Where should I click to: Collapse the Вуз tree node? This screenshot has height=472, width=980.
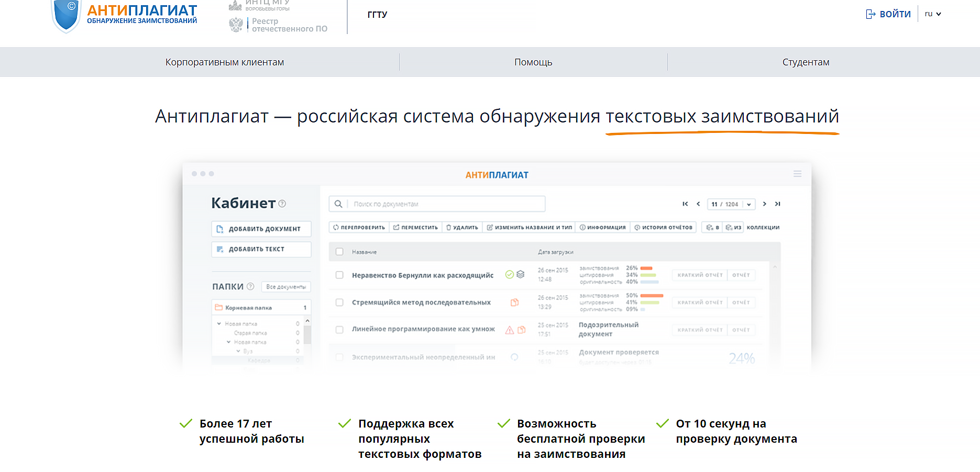click(x=238, y=351)
